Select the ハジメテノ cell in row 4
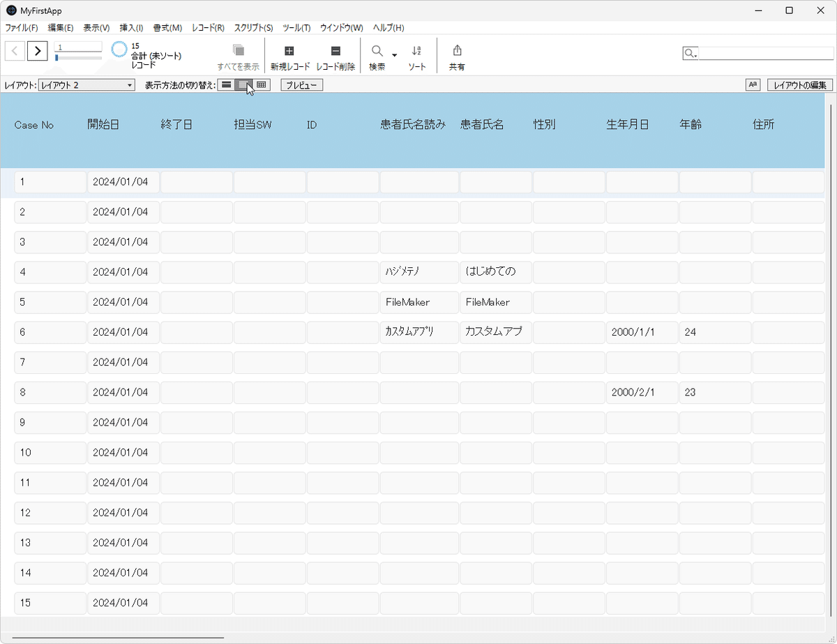Screen dimensions: 837x644 419,272
